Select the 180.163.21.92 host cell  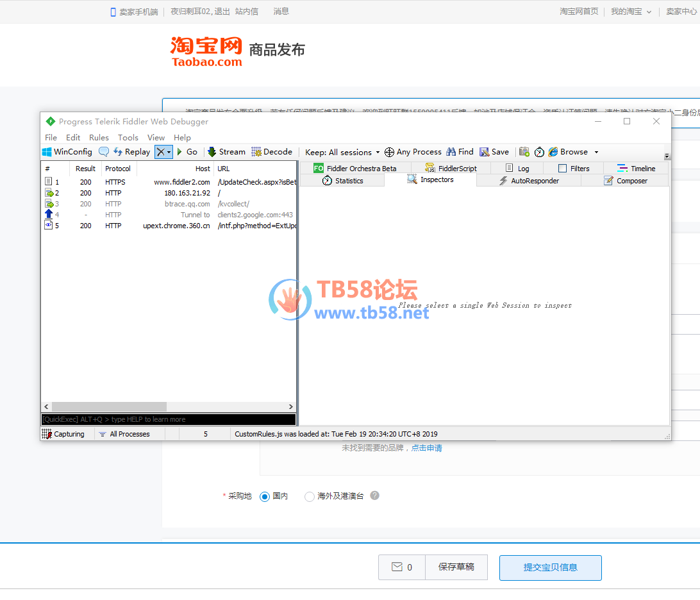tap(187, 193)
